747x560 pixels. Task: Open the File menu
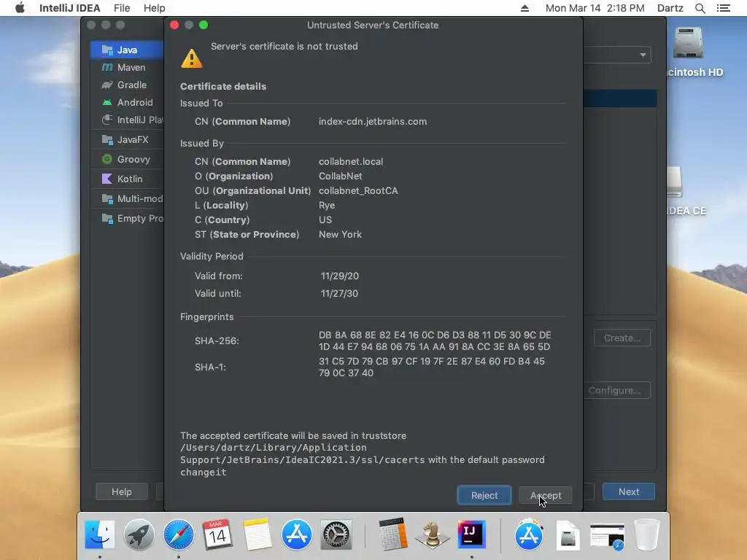click(x=122, y=8)
